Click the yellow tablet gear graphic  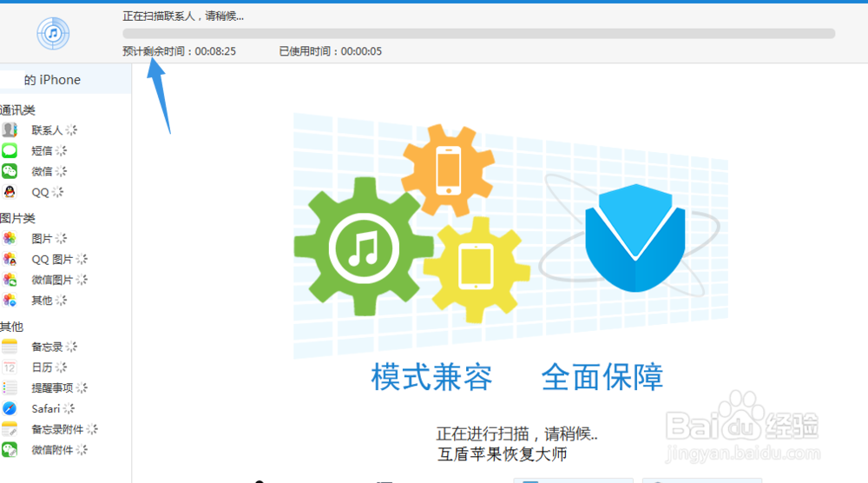click(477, 270)
